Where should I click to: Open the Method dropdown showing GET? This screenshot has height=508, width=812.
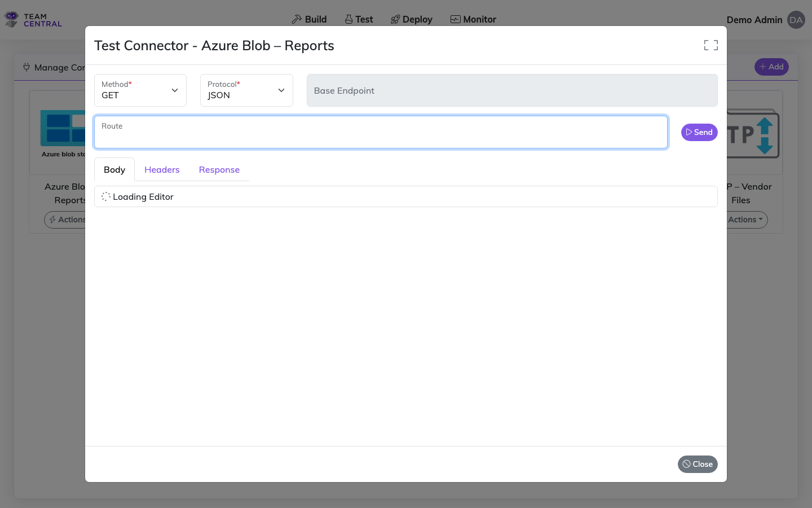[x=140, y=90]
